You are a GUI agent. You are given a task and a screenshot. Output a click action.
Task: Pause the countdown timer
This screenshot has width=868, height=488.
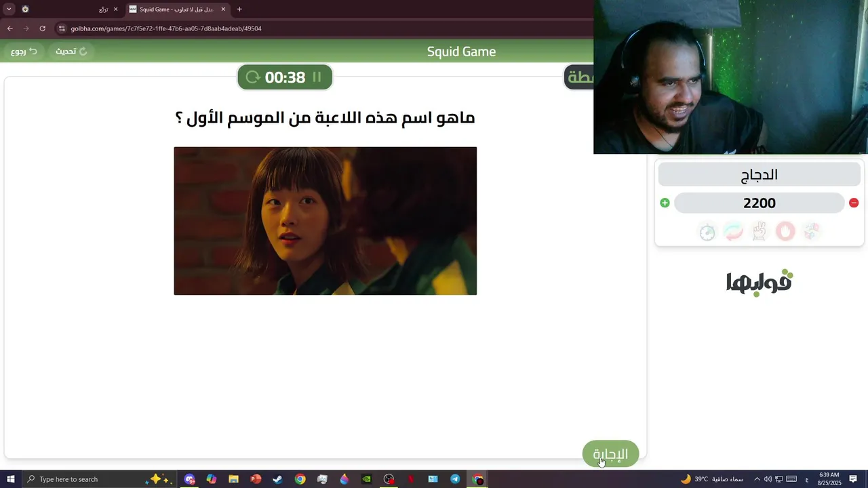tap(317, 77)
